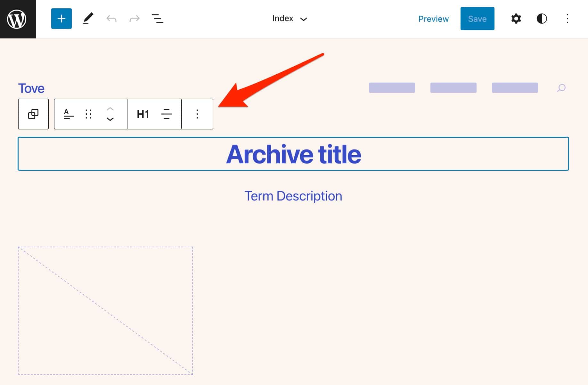Select the parent block icon in toolbar
This screenshot has width=588, height=385.
coord(33,114)
